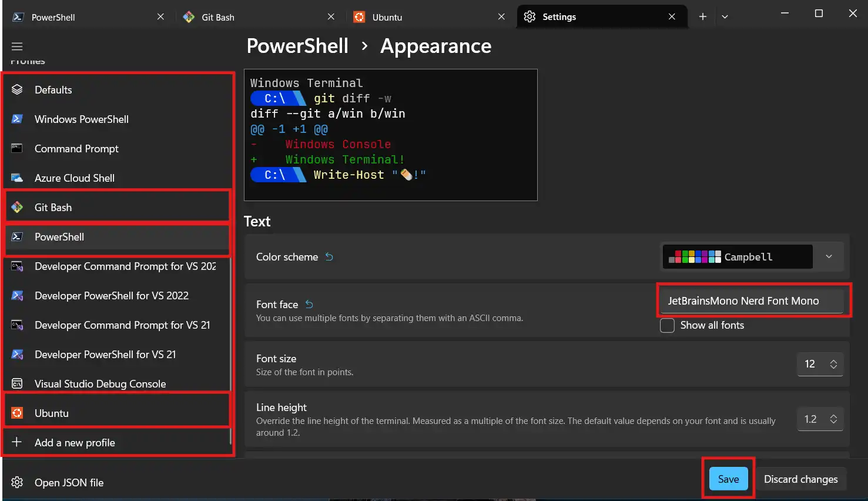The width and height of the screenshot is (868, 501).
Task: Click the Font size value field 12
Action: (x=810, y=364)
